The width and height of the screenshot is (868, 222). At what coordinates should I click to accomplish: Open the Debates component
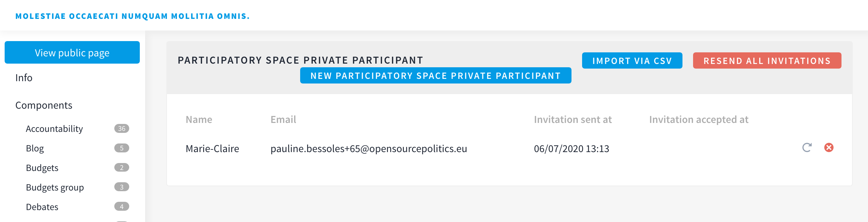(x=42, y=207)
